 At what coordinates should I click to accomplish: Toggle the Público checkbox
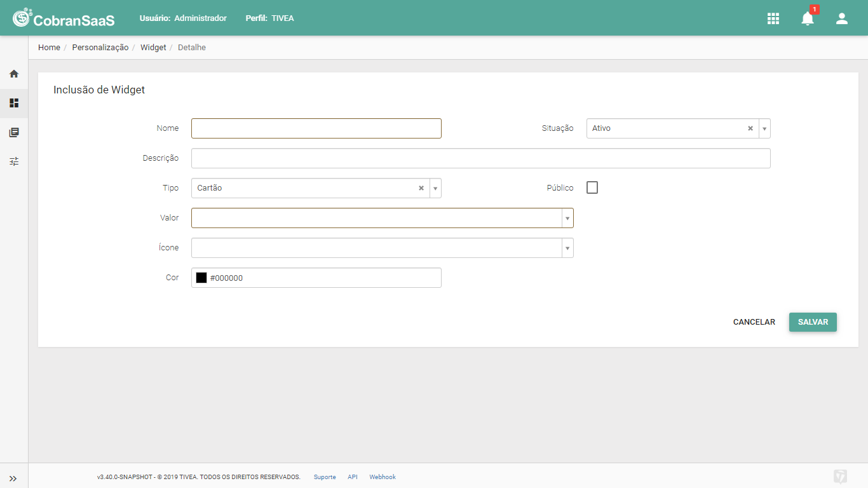click(x=592, y=187)
